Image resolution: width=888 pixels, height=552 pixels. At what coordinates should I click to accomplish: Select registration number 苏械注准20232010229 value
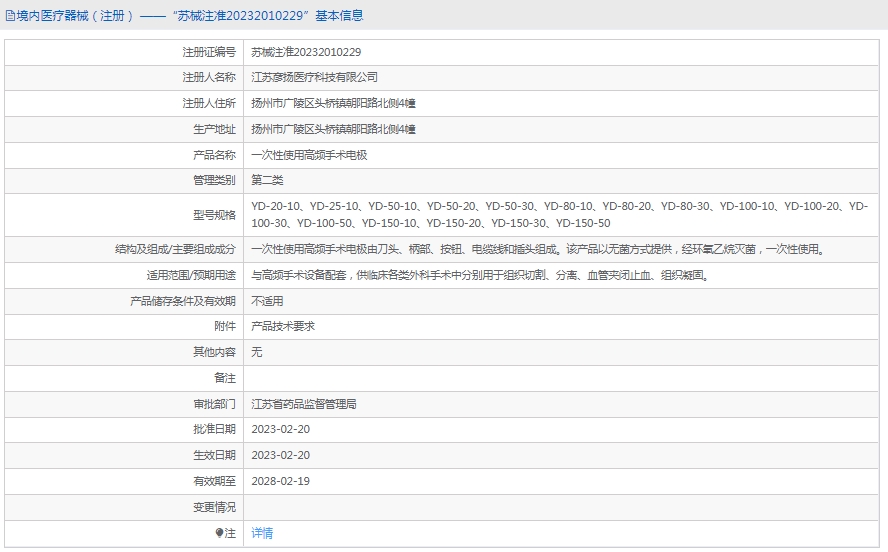pyautogui.click(x=306, y=52)
